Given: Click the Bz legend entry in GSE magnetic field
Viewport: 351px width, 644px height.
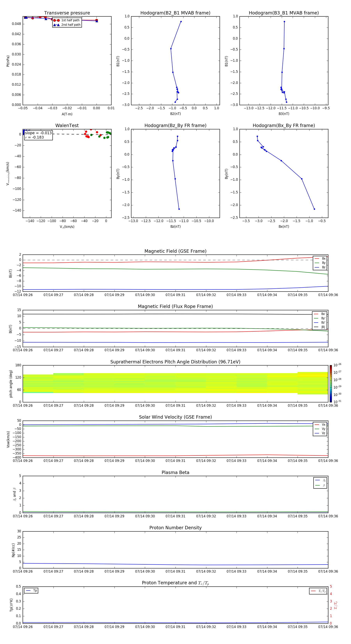Looking at the screenshot, I should tap(320, 268).
